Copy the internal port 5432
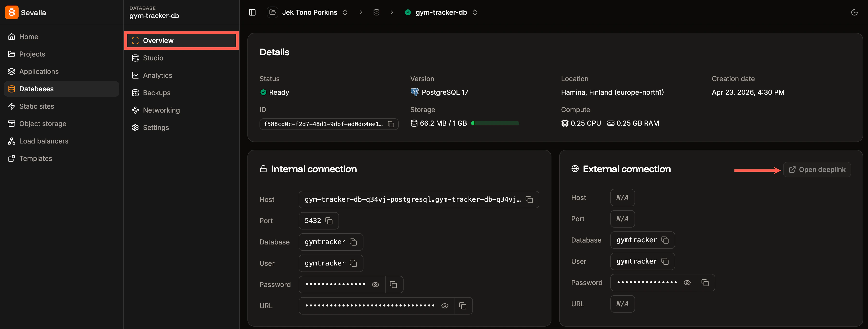Screen dimensions: 868x329 (329, 221)
